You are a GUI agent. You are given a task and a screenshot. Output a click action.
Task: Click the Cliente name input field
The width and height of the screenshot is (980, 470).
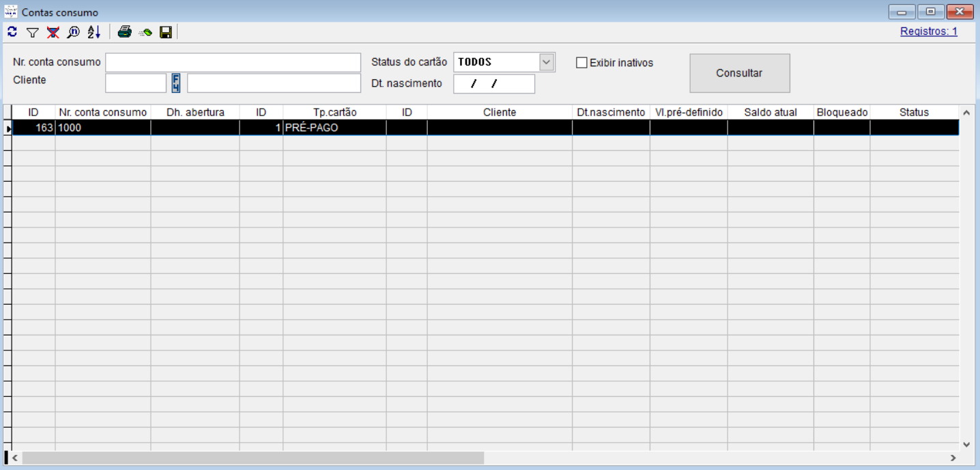[x=274, y=83]
